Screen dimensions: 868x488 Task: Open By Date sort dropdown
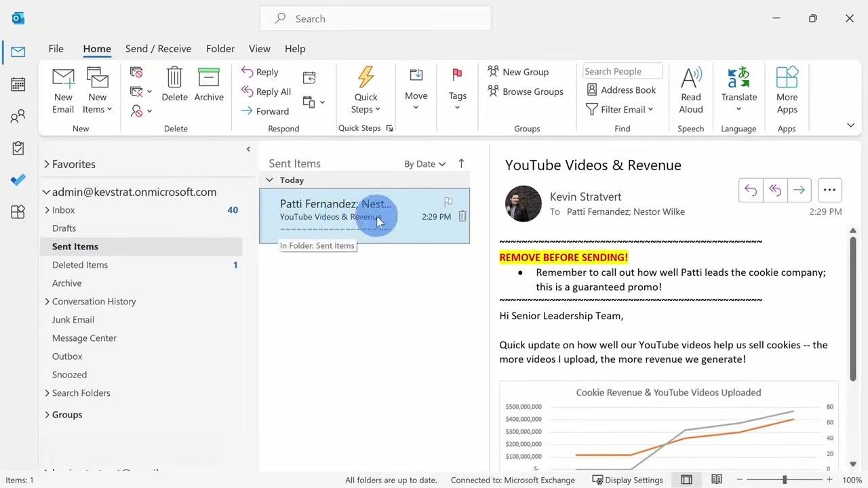(425, 164)
